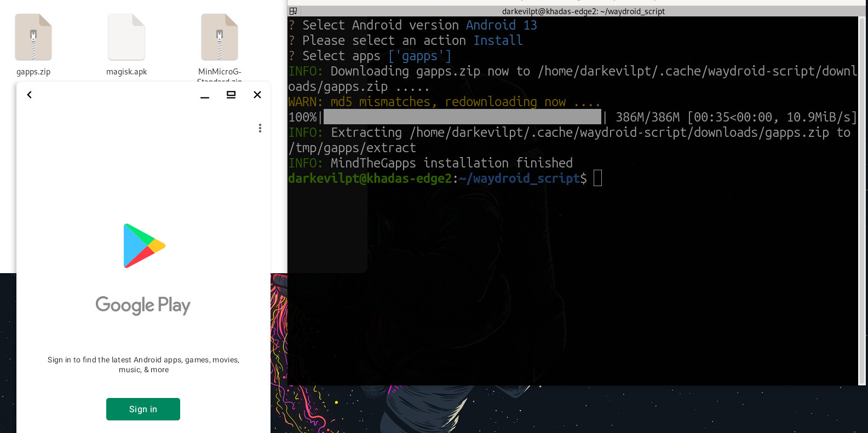This screenshot has height=433, width=868.
Task: Click 'MindTheGapps installation finished' line
Action: click(430, 163)
